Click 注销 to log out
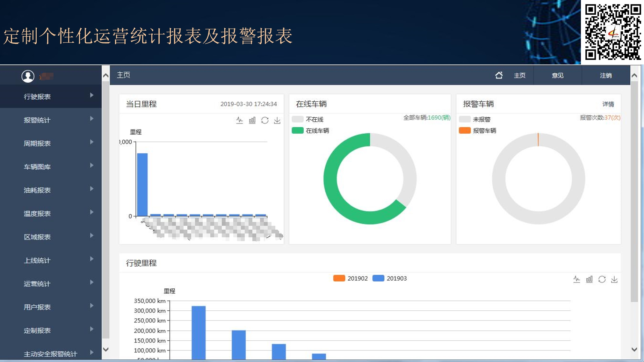The image size is (644, 362). (605, 76)
